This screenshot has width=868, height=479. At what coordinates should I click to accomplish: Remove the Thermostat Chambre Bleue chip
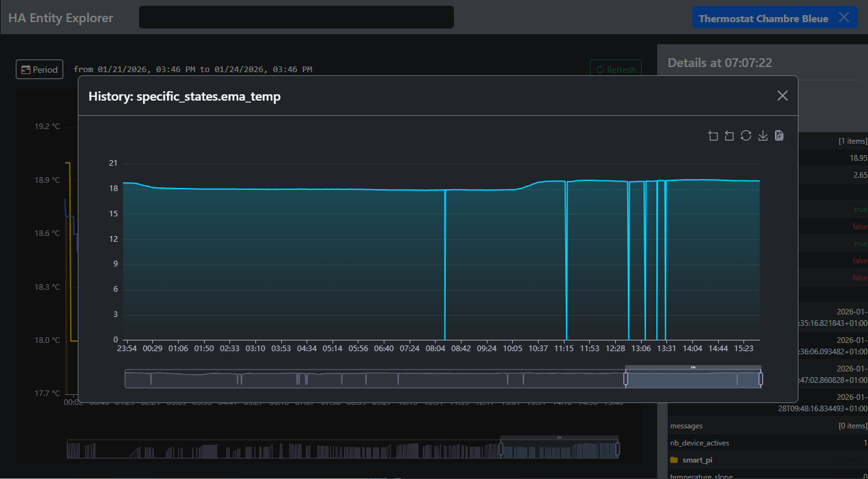[844, 18]
